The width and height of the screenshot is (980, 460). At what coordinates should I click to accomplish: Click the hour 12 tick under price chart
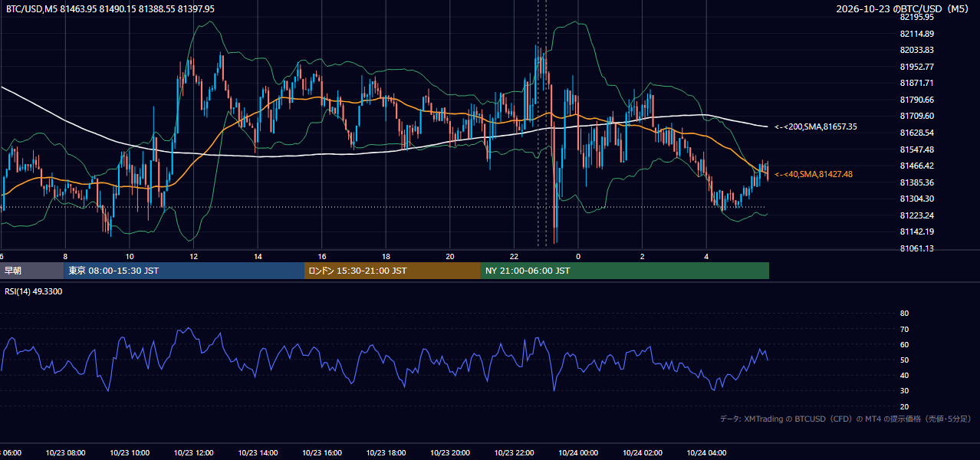193,256
